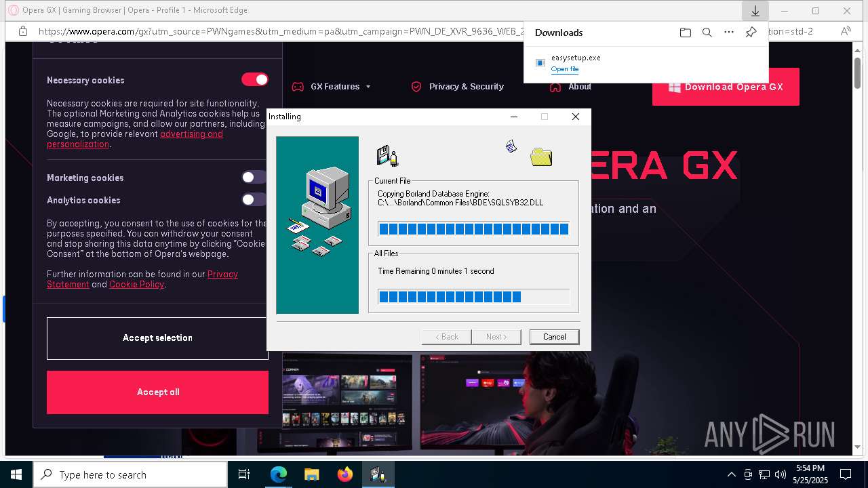Open the Downloads folder icon in the Downloads panel
This screenshot has width=868, height=488.
pos(686,33)
